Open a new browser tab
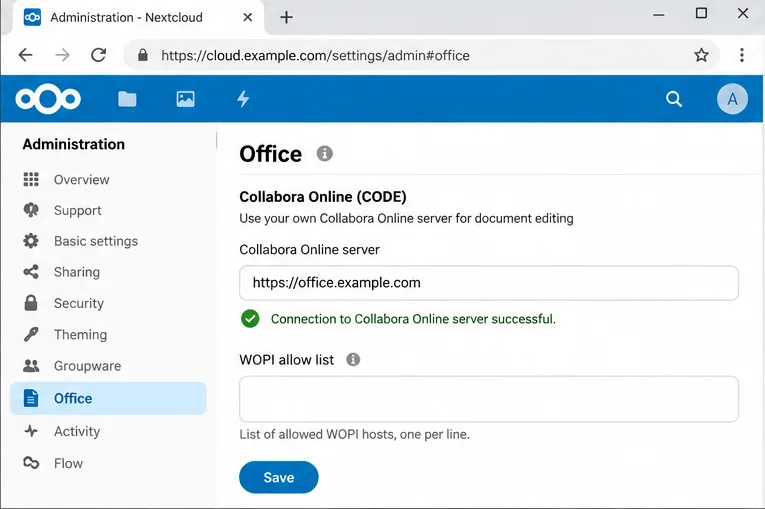This screenshot has width=765, height=509. [286, 18]
